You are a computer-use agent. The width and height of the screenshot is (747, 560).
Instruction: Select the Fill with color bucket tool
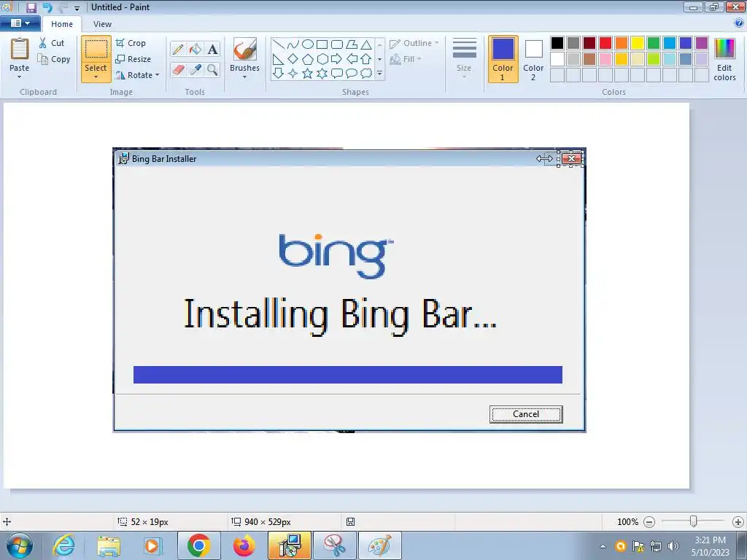point(196,49)
